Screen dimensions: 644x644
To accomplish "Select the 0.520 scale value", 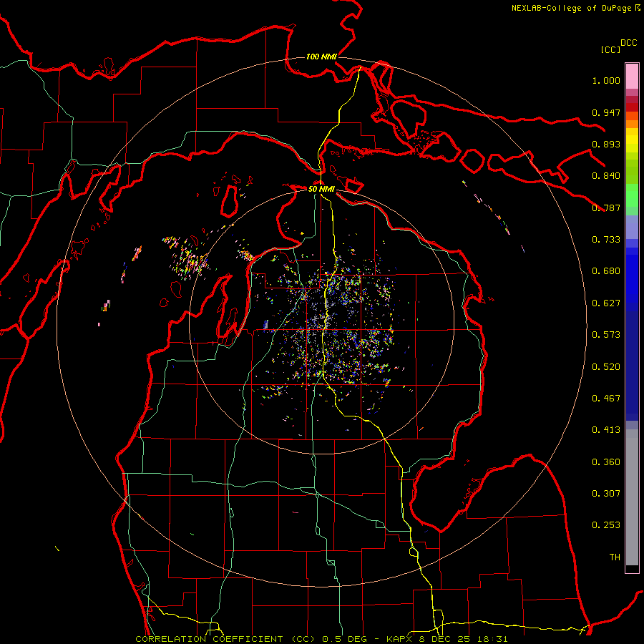I will 606,367.
